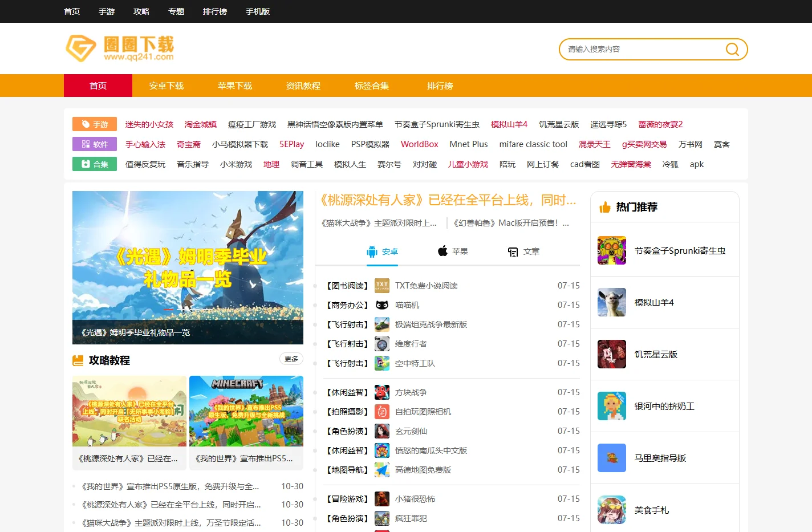Open 愤怒的南瓜头中文版 app icon
The image size is (812, 532).
(382, 450)
